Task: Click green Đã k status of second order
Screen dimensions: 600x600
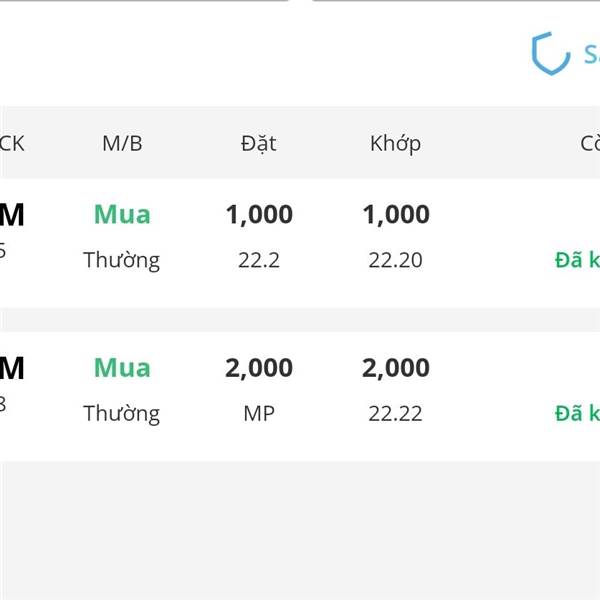Action: 577,414
